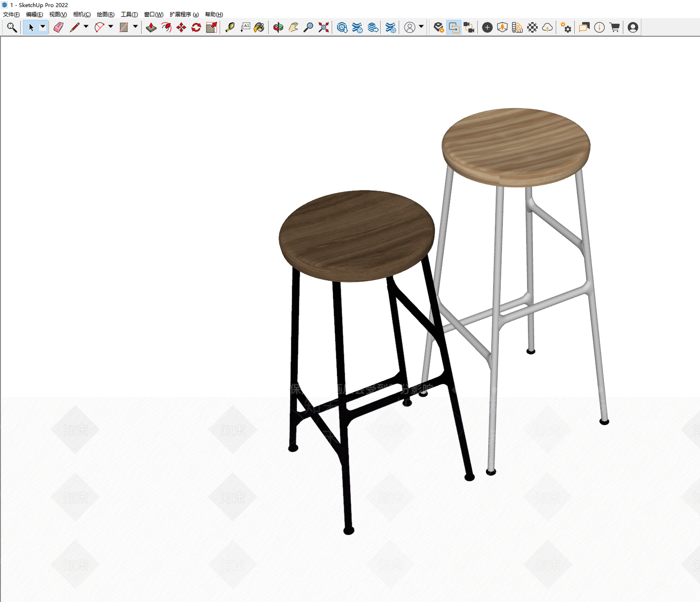Open the 编辑(E) menu
Viewport: 700px width, 602px height.
coord(35,14)
